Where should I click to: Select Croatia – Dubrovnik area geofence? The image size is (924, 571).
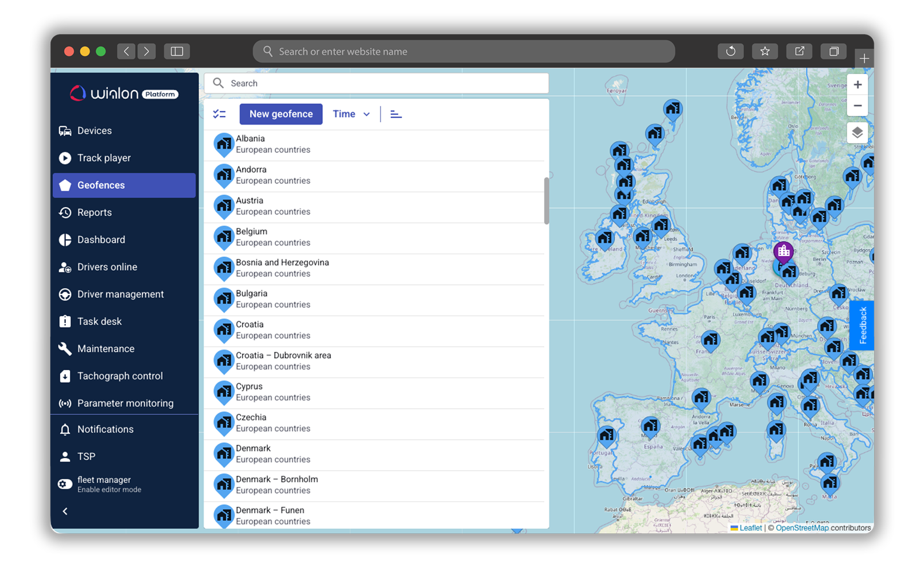(x=374, y=362)
